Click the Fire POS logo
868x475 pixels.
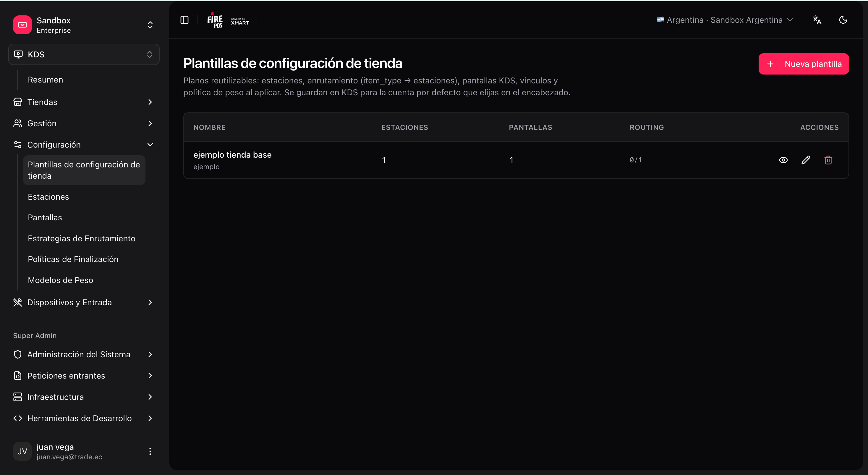(x=215, y=20)
